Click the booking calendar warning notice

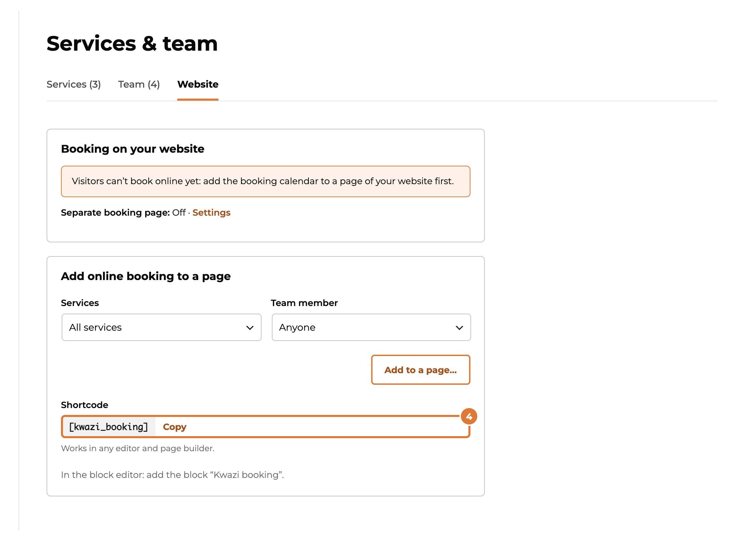265,181
